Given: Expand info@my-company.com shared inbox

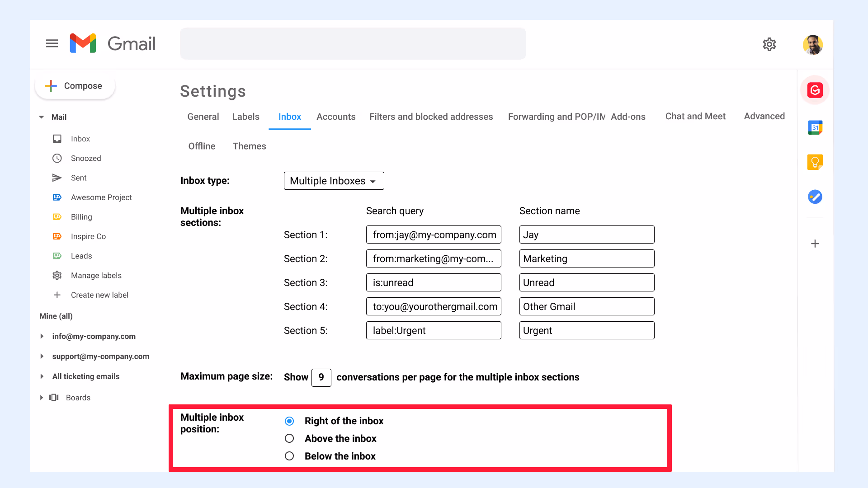Looking at the screenshot, I should pos(42,336).
